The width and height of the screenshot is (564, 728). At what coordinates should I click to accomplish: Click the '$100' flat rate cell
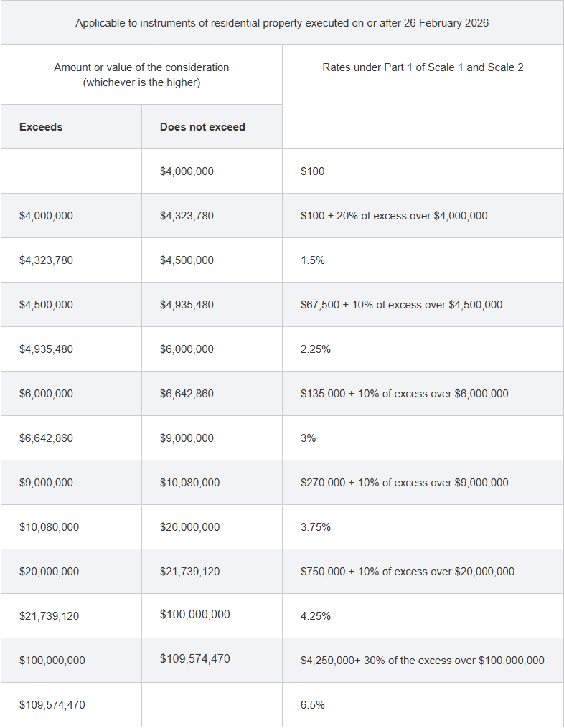click(x=423, y=171)
